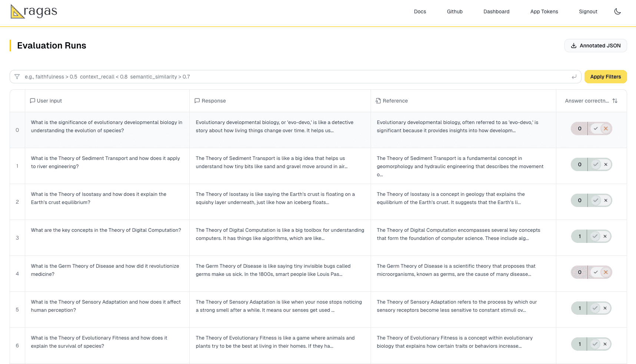Accept score checkmark for Sensory Adaptation row
Image resolution: width=636 pixels, height=364 pixels.
595,308
